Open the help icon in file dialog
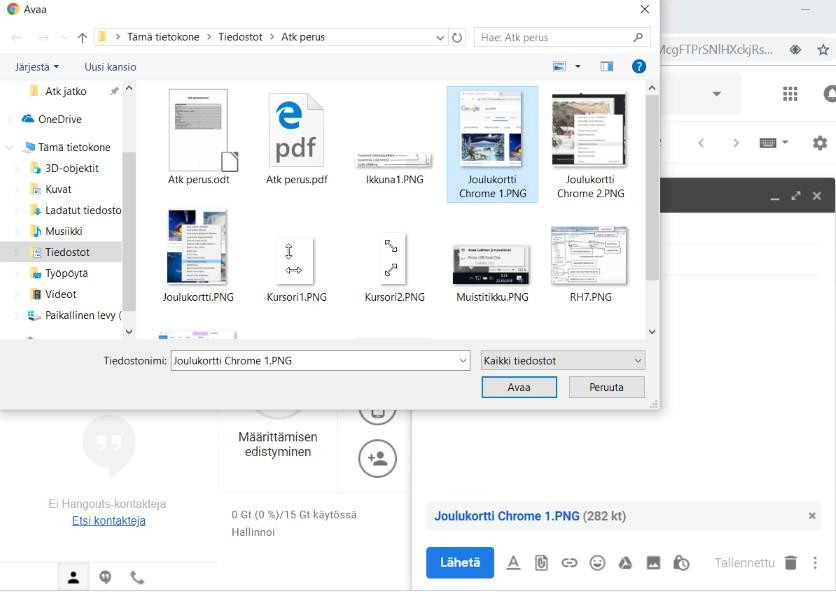Image resolution: width=836 pixels, height=594 pixels. (x=639, y=67)
